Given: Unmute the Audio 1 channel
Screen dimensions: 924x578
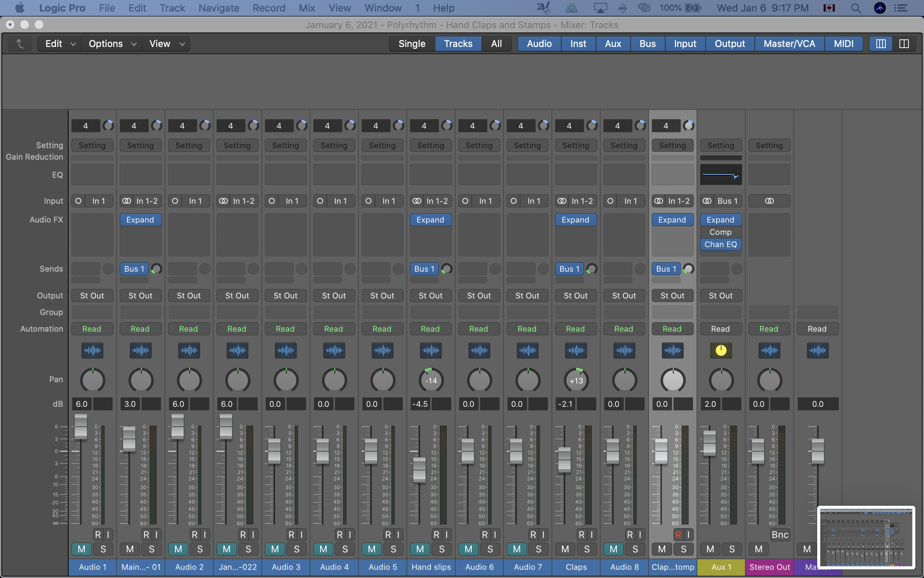Looking at the screenshot, I should pos(81,549).
